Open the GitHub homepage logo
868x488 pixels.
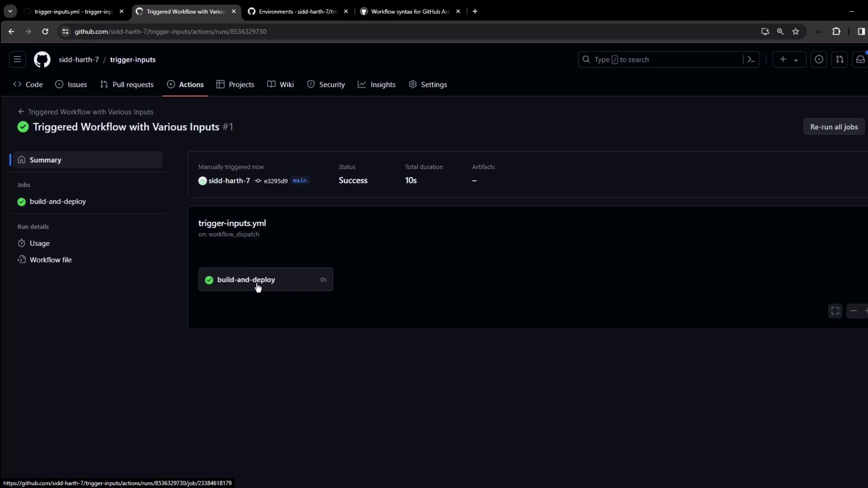[x=42, y=60]
